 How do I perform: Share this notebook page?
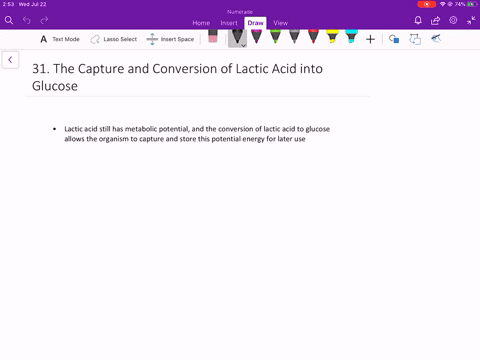coord(435,20)
